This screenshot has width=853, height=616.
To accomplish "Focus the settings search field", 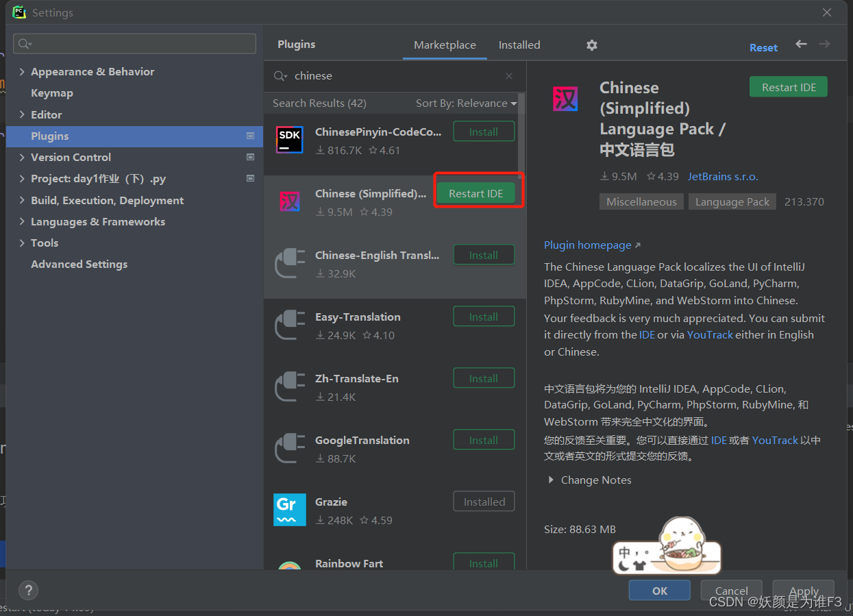I will coord(134,44).
